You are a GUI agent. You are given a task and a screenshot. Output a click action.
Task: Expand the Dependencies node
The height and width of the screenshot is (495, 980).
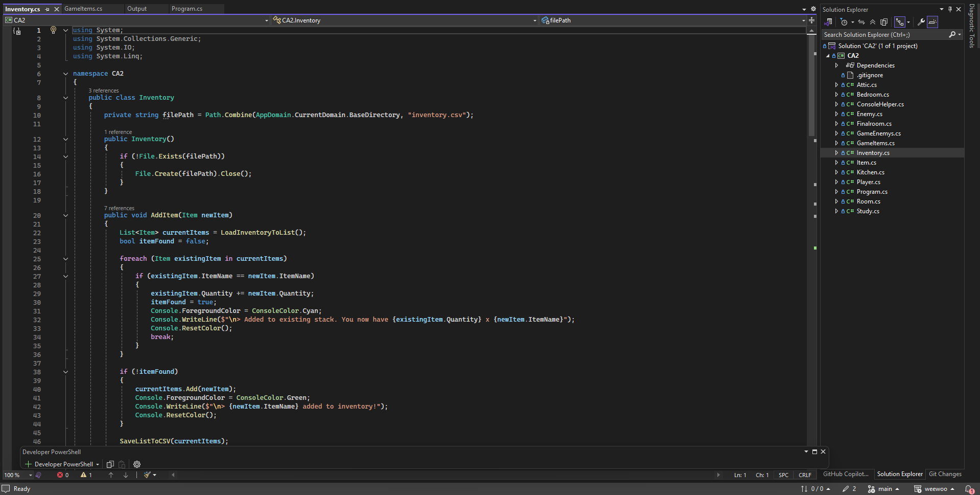(836, 65)
